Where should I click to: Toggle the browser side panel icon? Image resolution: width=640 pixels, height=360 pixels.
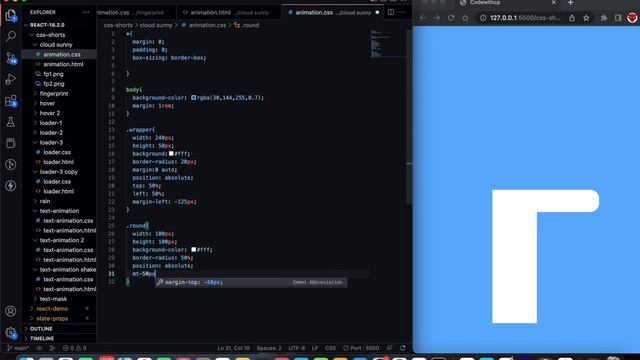(x=618, y=18)
